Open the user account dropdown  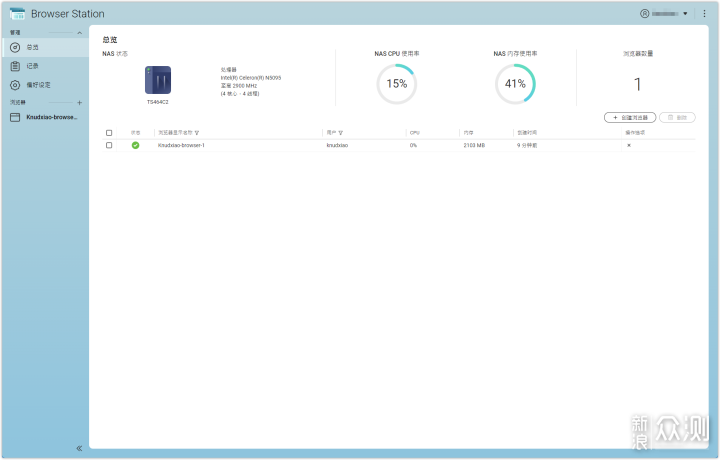click(665, 14)
